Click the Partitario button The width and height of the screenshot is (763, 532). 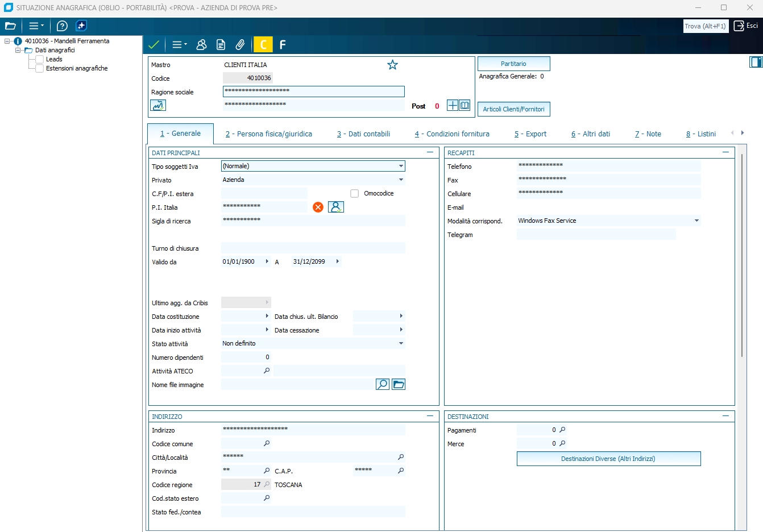[513, 64]
